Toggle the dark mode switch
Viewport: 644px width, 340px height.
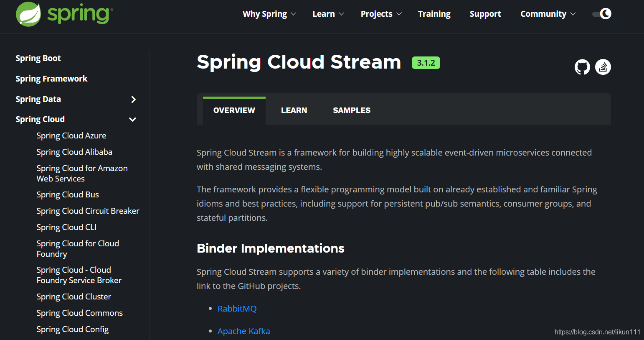pyautogui.click(x=602, y=14)
